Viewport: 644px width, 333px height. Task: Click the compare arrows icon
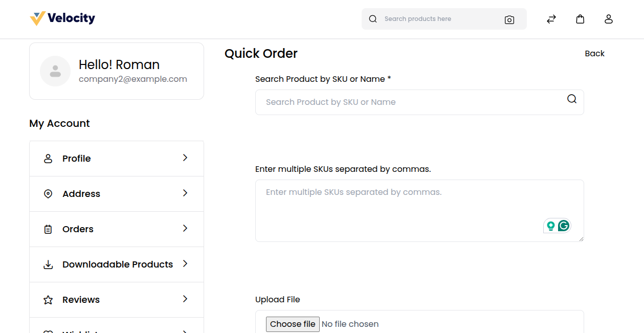[x=551, y=19]
